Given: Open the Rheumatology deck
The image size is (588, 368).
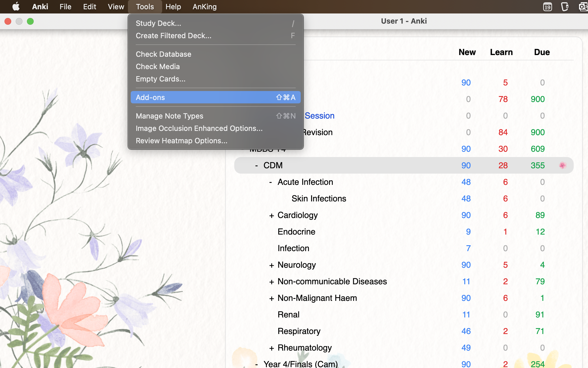Looking at the screenshot, I should pyautogui.click(x=304, y=348).
